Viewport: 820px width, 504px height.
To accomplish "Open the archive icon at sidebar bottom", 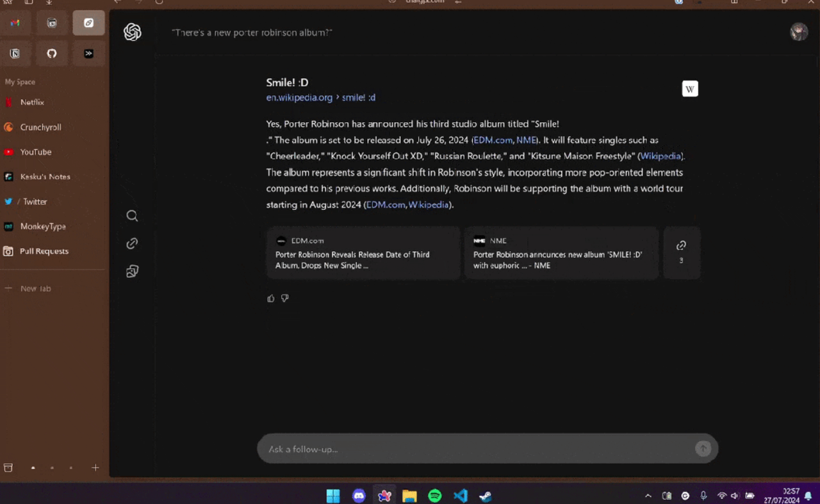I will click(x=8, y=468).
